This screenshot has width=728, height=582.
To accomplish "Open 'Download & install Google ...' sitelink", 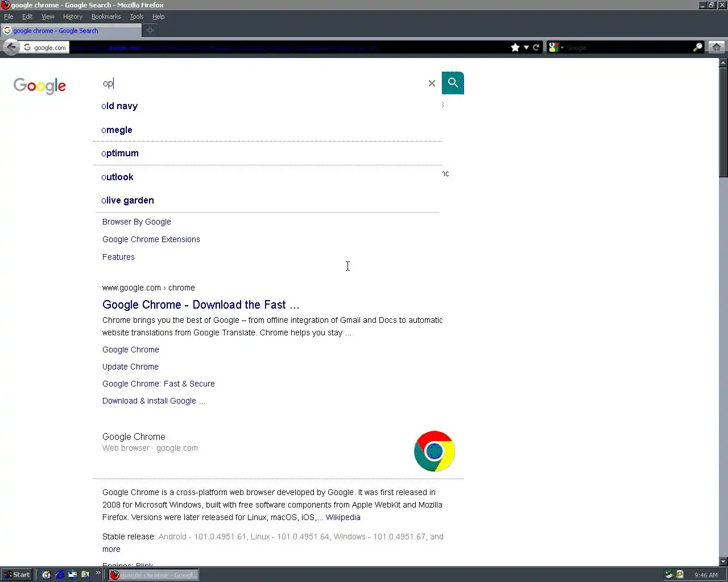I will [154, 401].
